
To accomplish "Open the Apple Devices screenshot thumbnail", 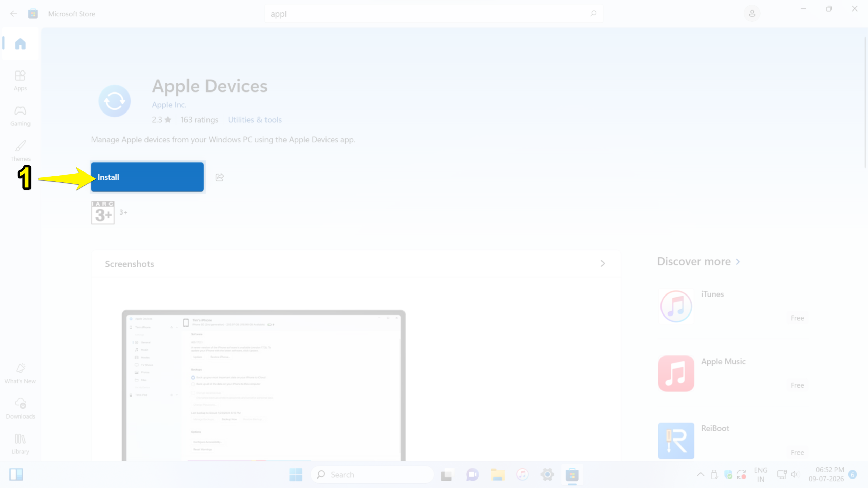I will coord(263,385).
